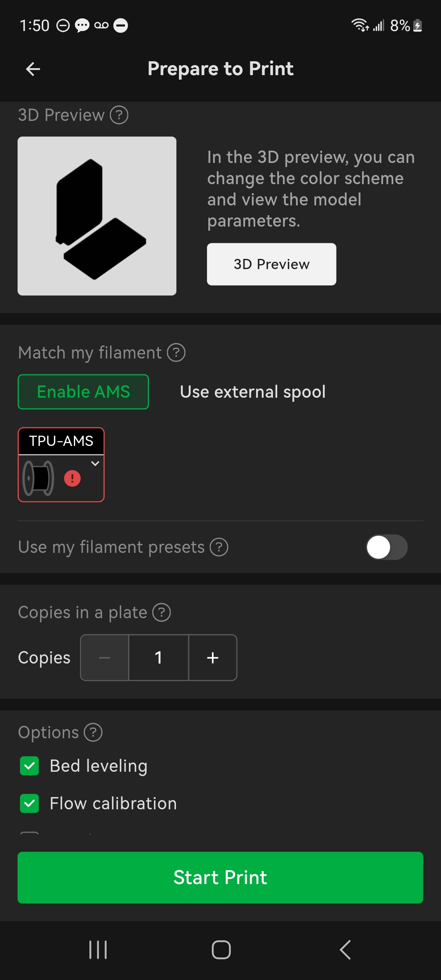This screenshot has width=441, height=980.
Task: Select the Enable AMS tab
Action: pyautogui.click(x=83, y=392)
